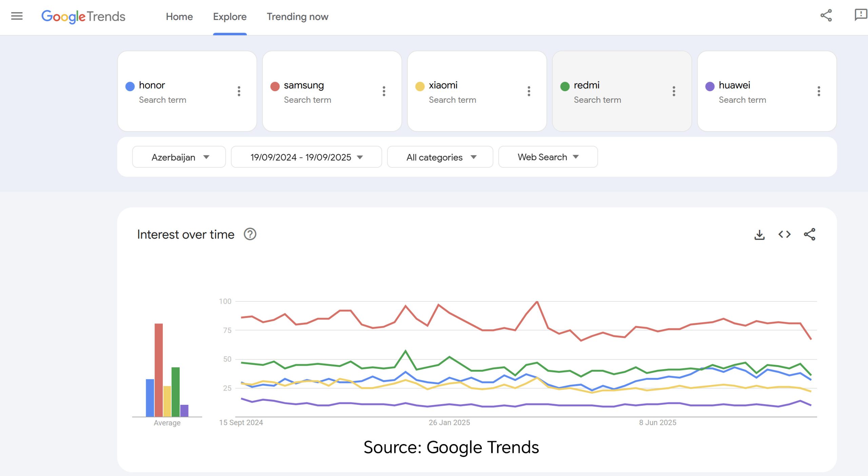Click the redmi search term text
This screenshot has height=476, width=868.
coord(586,85)
